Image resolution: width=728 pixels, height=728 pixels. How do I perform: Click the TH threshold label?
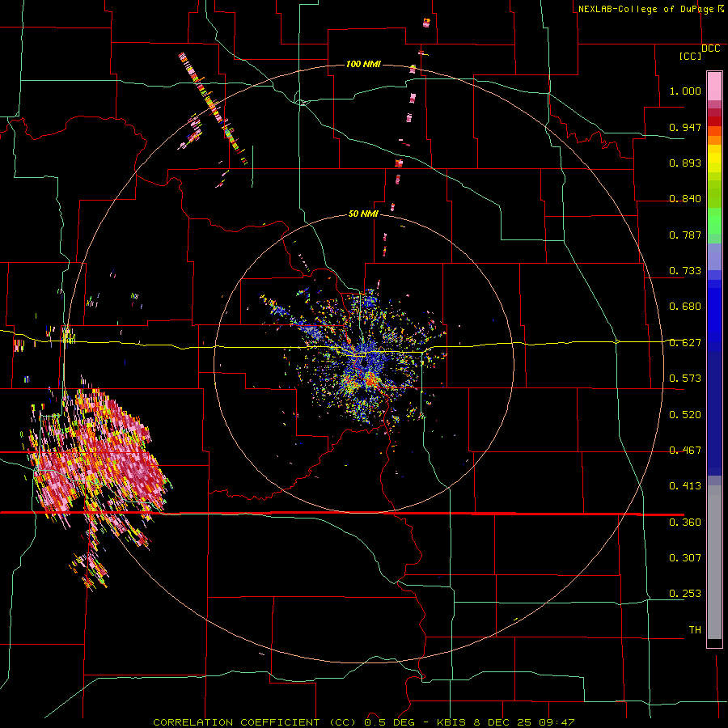pyautogui.click(x=695, y=630)
